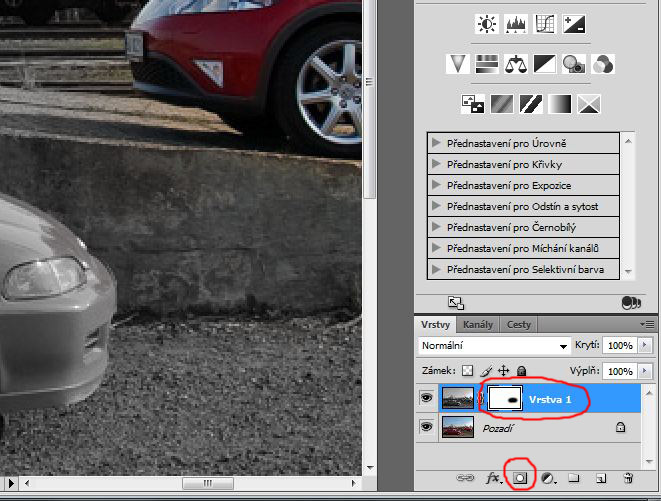Viewport: 661px width, 501px height.
Task: Select the Color Balance scales icon
Action: (516, 64)
